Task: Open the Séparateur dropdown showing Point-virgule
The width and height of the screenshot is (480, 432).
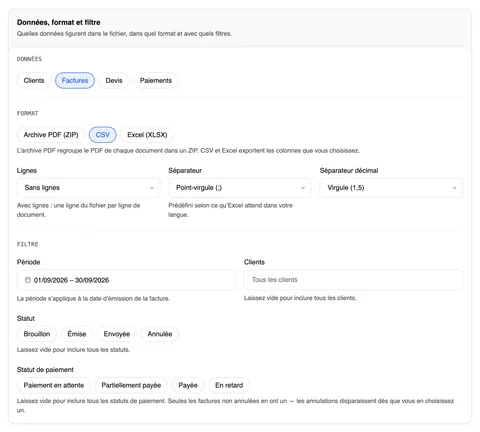Action: pyautogui.click(x=240, y=188)
